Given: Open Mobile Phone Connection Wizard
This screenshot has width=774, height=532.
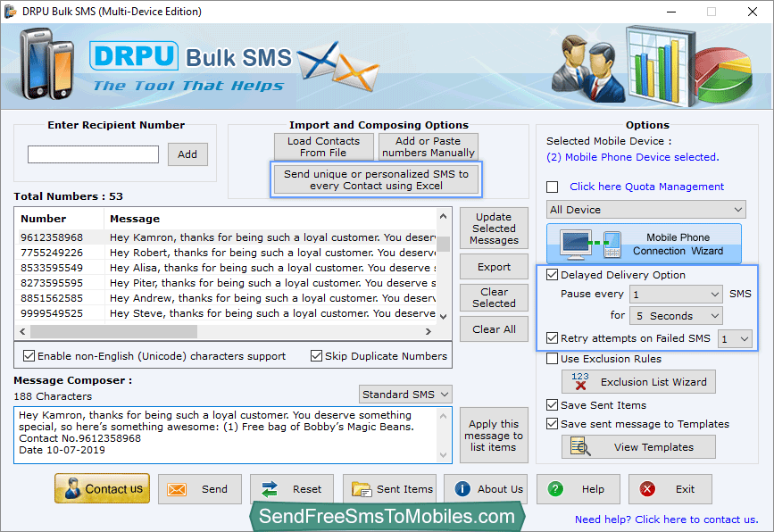Looking at the screenshot, I should 644,244.
